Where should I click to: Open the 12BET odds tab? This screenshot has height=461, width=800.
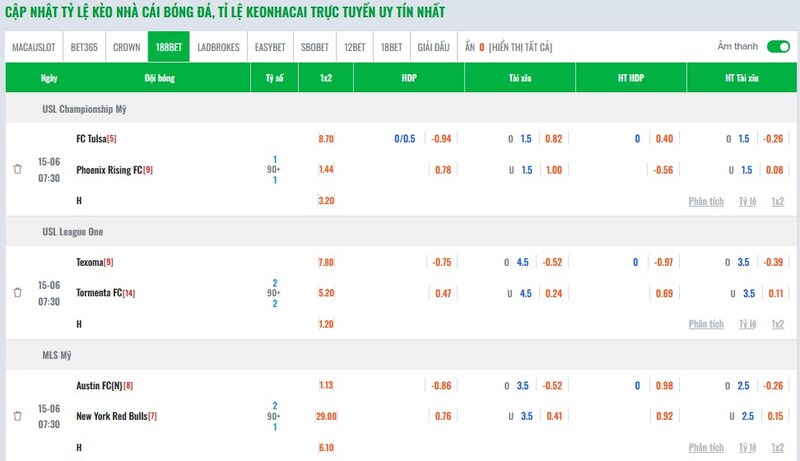tap(355, 47)
